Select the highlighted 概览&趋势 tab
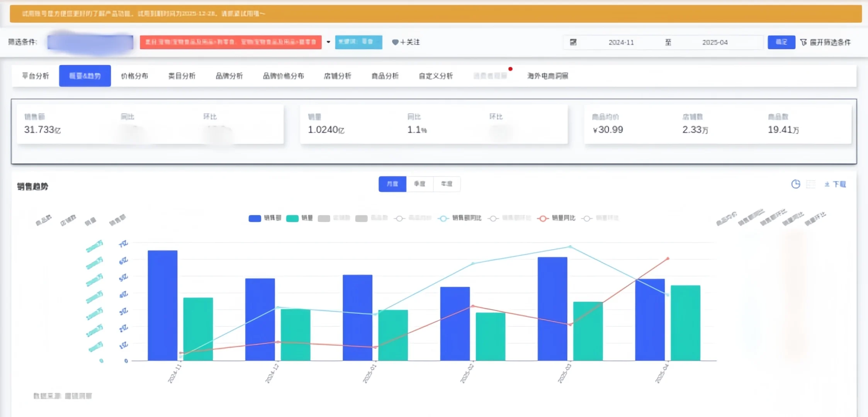This screenshot has width=868, height=417. pyautogui.click(x=85, y=76)
